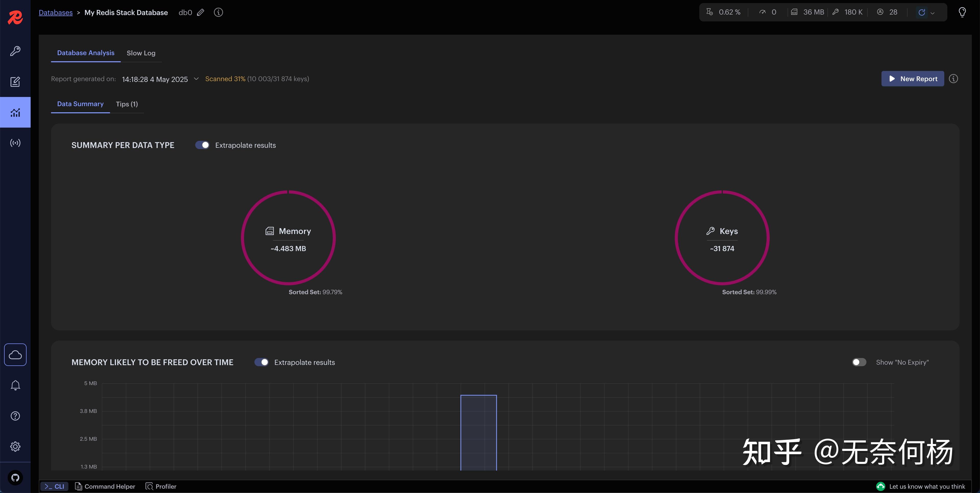Open the Tips (1) tab
Screen dimensions: 980x493
127,104
